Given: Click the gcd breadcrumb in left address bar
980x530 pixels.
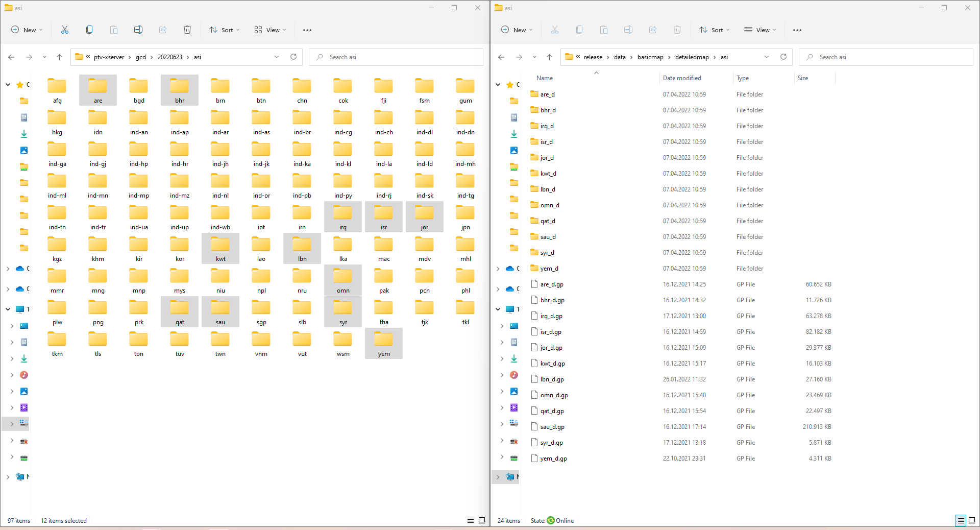Looking at the screenshot, I should coord(141,57).
